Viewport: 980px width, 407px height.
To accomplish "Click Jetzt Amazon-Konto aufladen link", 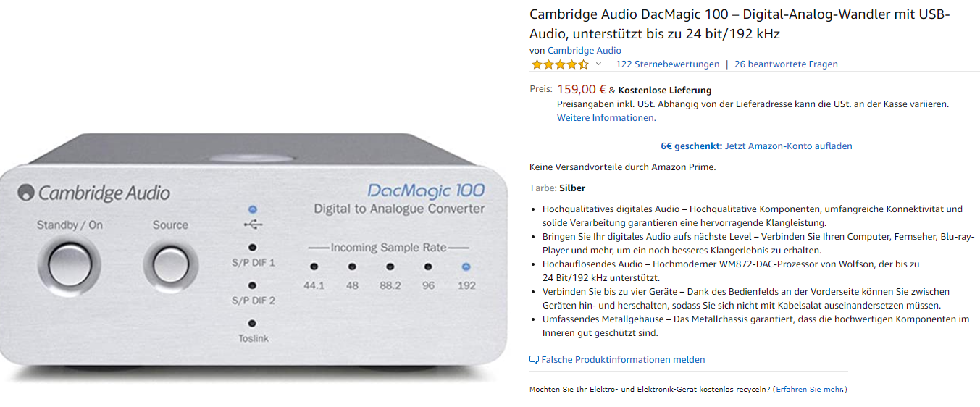I will pyautogui.click(x=789, y=146).
